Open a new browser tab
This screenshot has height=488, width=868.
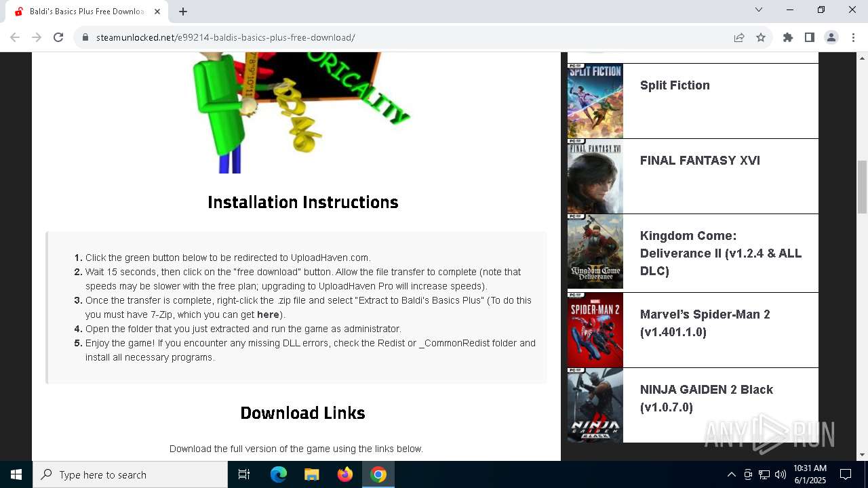coord(183,11)
